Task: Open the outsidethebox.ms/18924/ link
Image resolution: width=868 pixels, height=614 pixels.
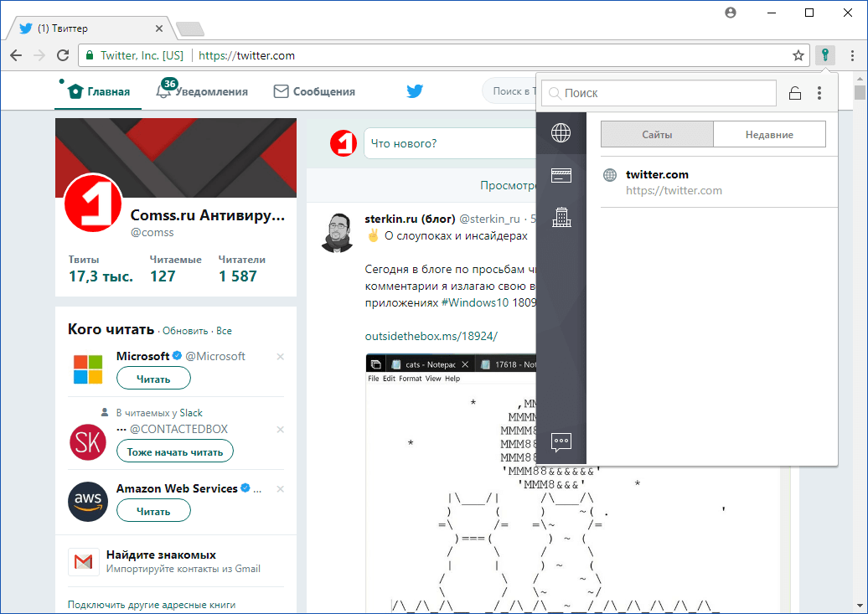Action: pos(431,336)
